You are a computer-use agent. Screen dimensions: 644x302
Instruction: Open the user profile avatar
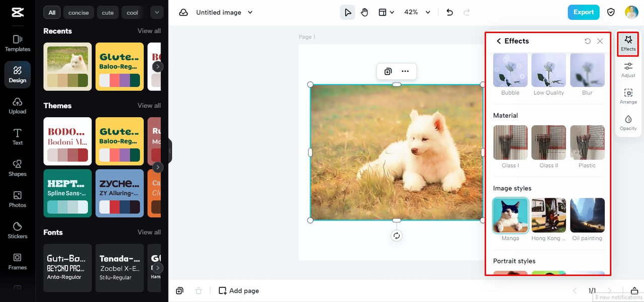click(631, 12)
